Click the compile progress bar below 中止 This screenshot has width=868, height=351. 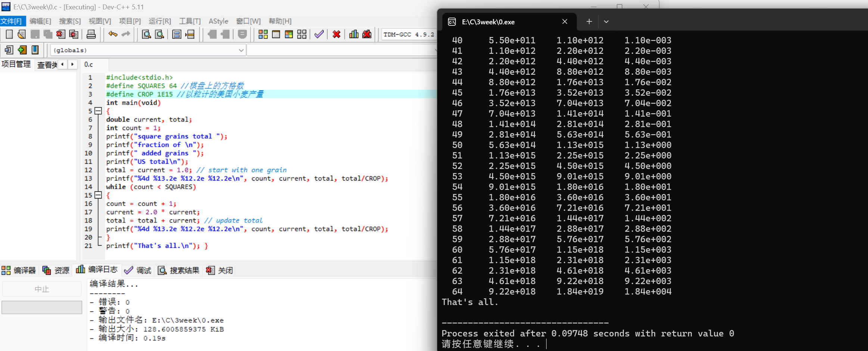point(42,307)
